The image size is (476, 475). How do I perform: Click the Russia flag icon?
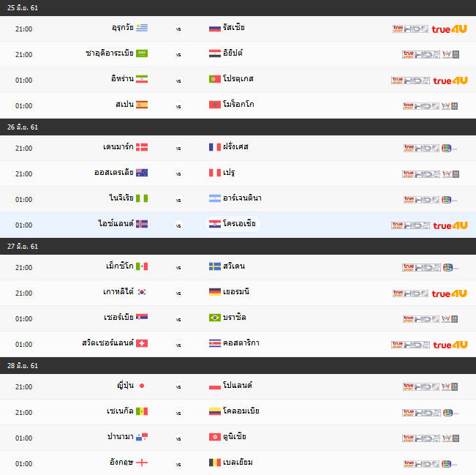tap(215, 29)
